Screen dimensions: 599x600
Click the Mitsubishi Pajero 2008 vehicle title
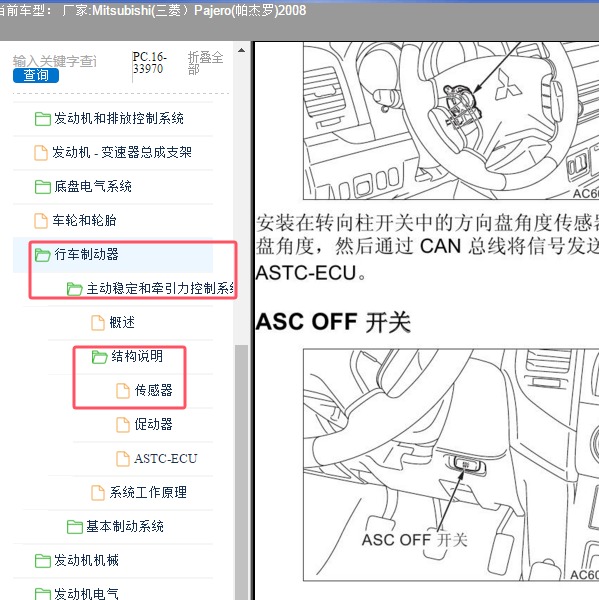click(199, 11)
